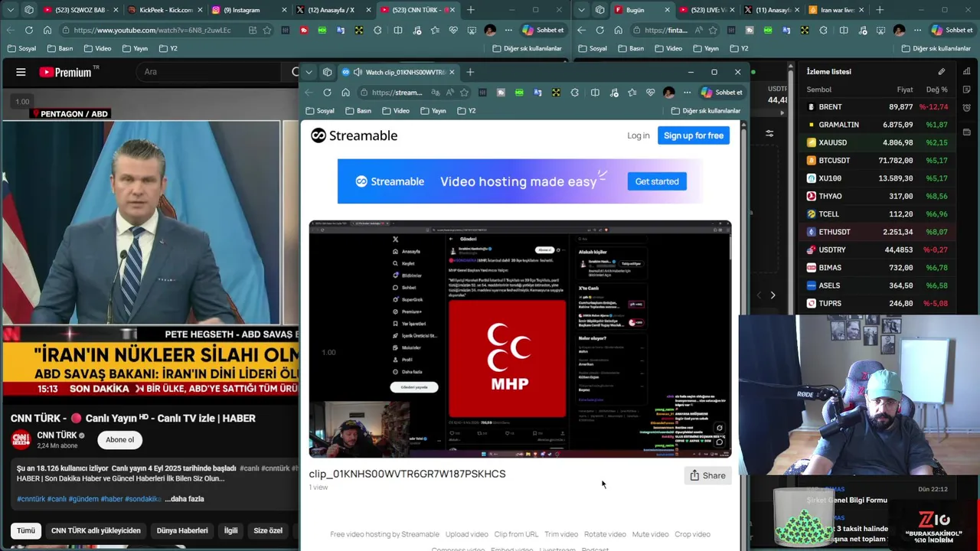Select the Tümü chip
The image size is (980, 551).
click(x=26, y=530)
